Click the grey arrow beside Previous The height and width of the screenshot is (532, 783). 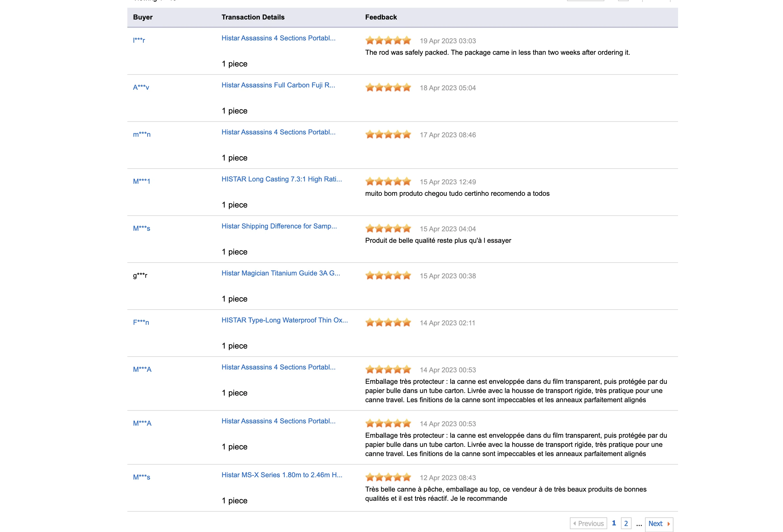click(x=574, y=524)
